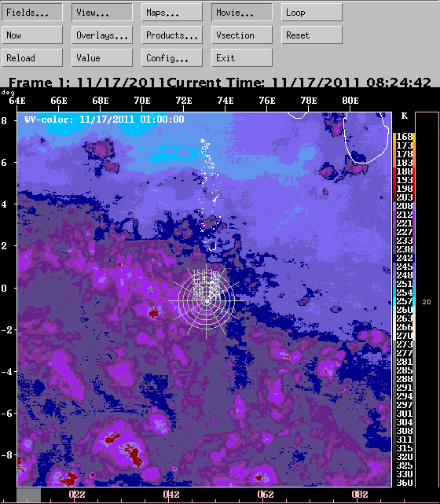Viewport: 440px width, 504px height.
Task: Click the Current Time header text
Action: tap(299, 83)
